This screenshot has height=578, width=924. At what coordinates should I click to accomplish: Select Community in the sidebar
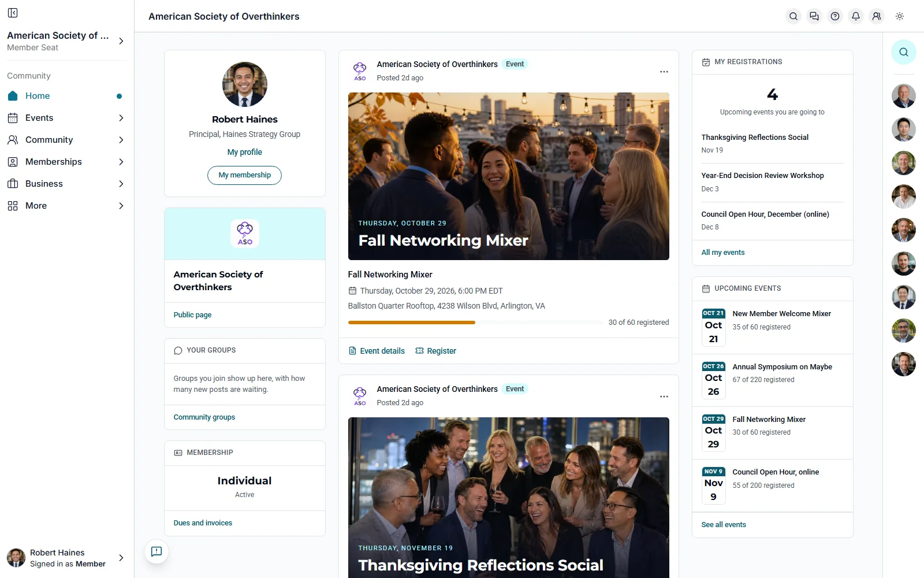(67, 140)
